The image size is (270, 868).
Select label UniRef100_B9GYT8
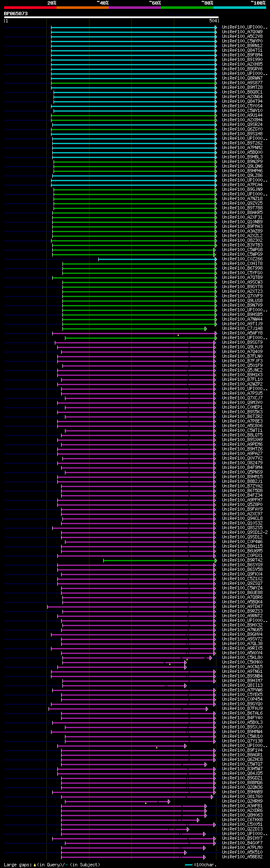(x=242, y=287)
